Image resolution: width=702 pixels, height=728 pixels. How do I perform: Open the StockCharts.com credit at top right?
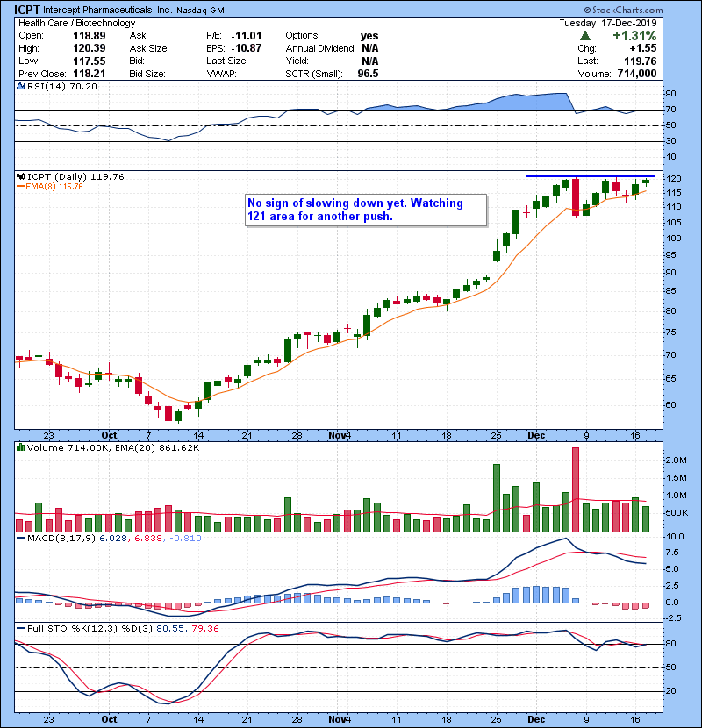pyautogui.click(x=623, y=10)
